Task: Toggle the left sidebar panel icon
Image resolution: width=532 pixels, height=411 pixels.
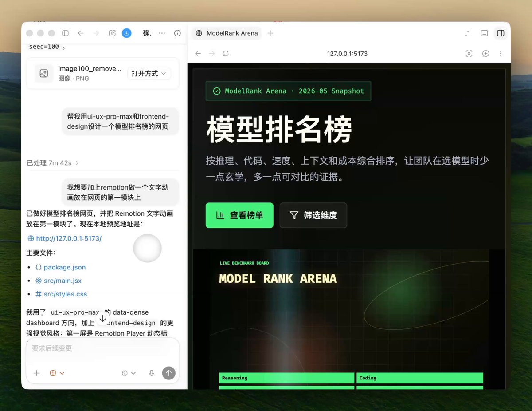Action: click(65, 33)
